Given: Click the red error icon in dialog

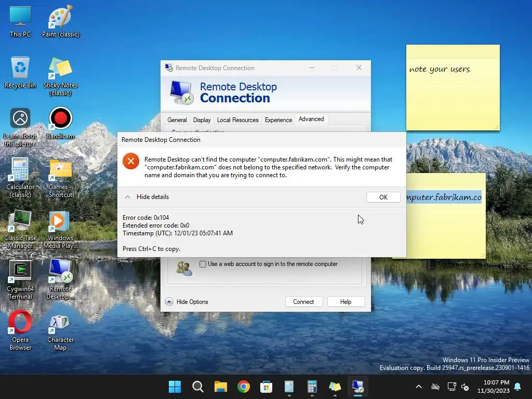Looking at the screenshot, I should (x=131, y=161).
